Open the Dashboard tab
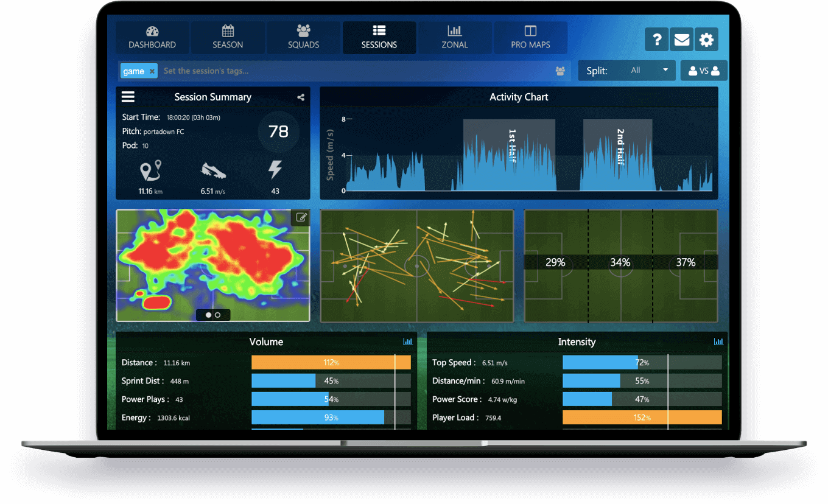This screenshot has height=504, width=828. 152,38
